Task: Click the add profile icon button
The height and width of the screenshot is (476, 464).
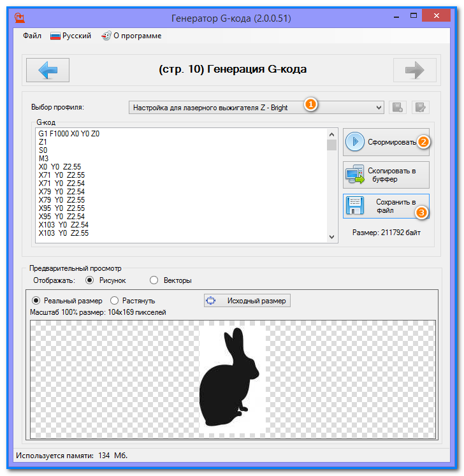Action: point(397,108)
